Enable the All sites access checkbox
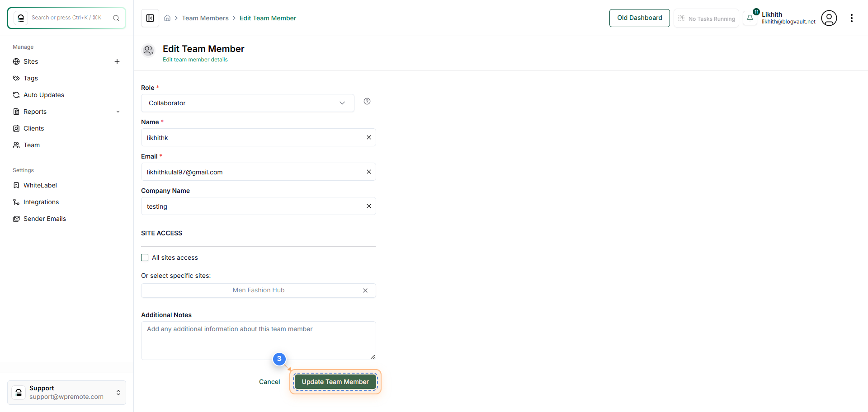The height and width of the screenshot is (412, 868). click(x=145, y=257)
